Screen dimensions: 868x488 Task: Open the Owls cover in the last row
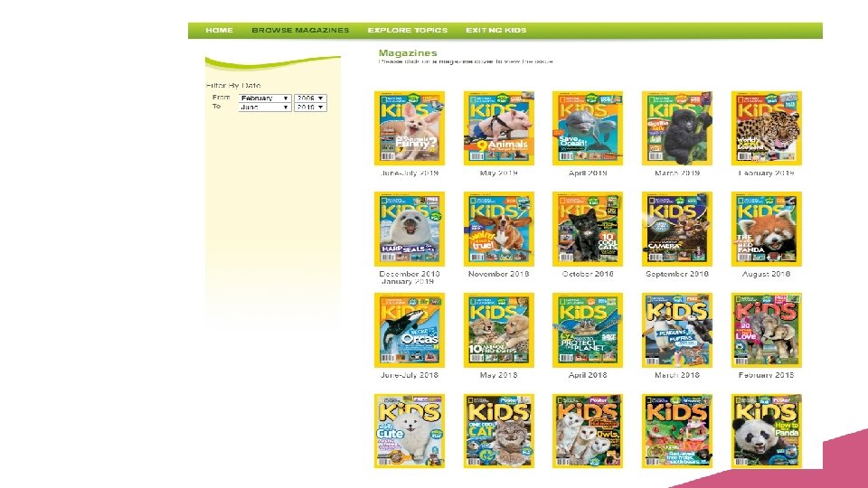588,431
